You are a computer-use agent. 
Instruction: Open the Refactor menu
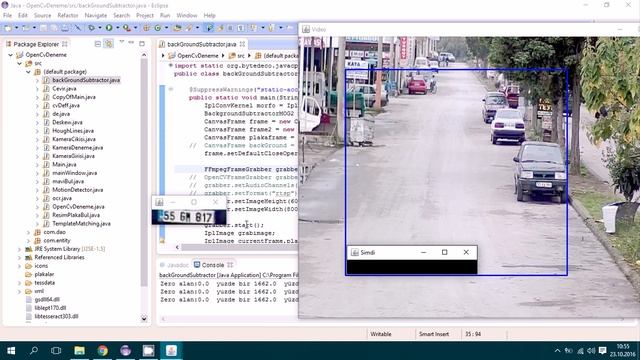point(68,15)
